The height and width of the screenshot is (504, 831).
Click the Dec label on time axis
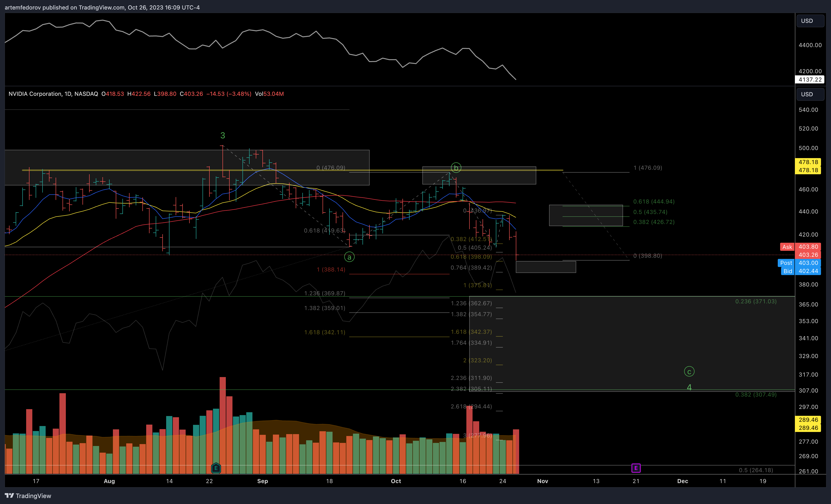683,481
